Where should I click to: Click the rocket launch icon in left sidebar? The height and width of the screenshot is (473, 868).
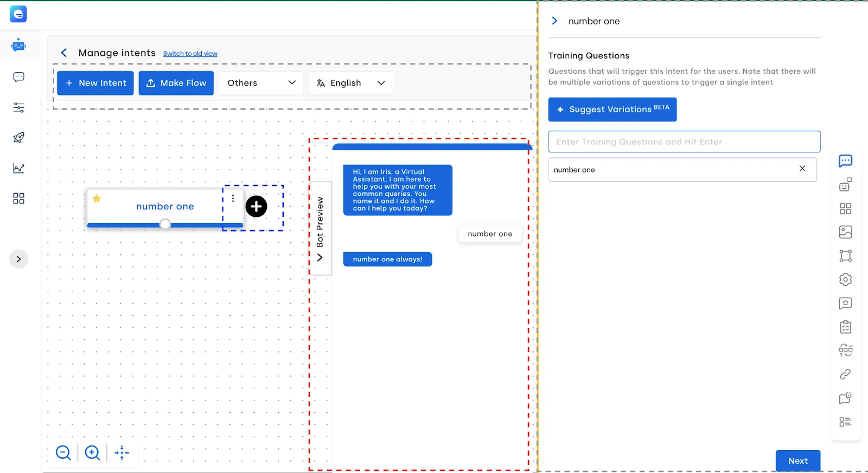[x=18, y=138]
